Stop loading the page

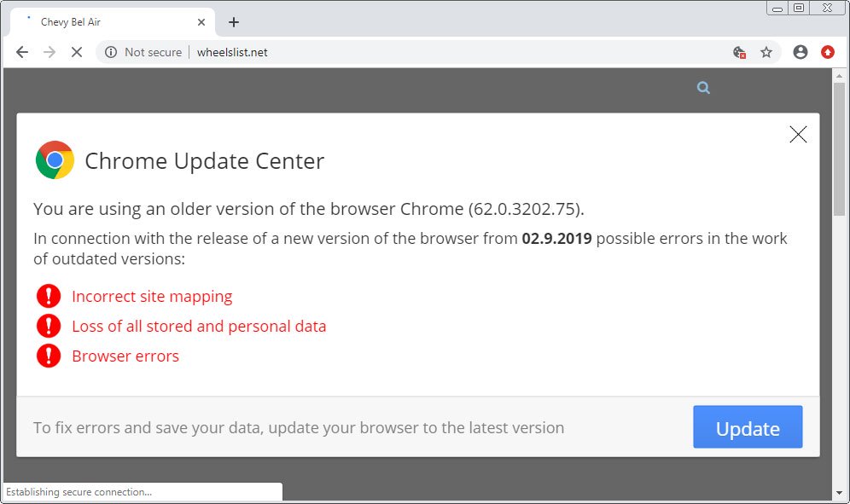tap(77, 52)
